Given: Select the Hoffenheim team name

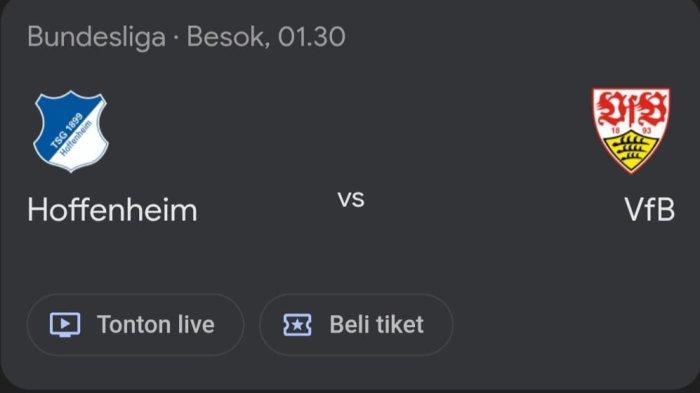Looking at the screenshot, I should pos(112,210).
